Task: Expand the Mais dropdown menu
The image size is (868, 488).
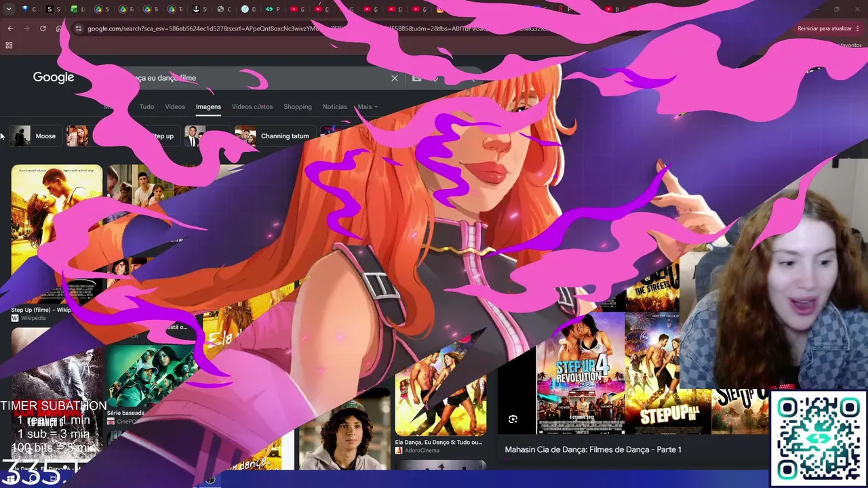Action: [x=368, y=106]
